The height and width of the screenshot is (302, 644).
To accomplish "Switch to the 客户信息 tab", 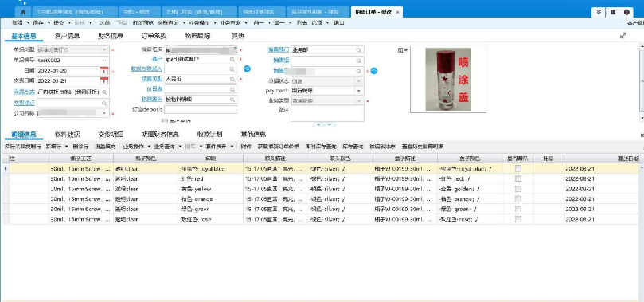I will 68,36.
